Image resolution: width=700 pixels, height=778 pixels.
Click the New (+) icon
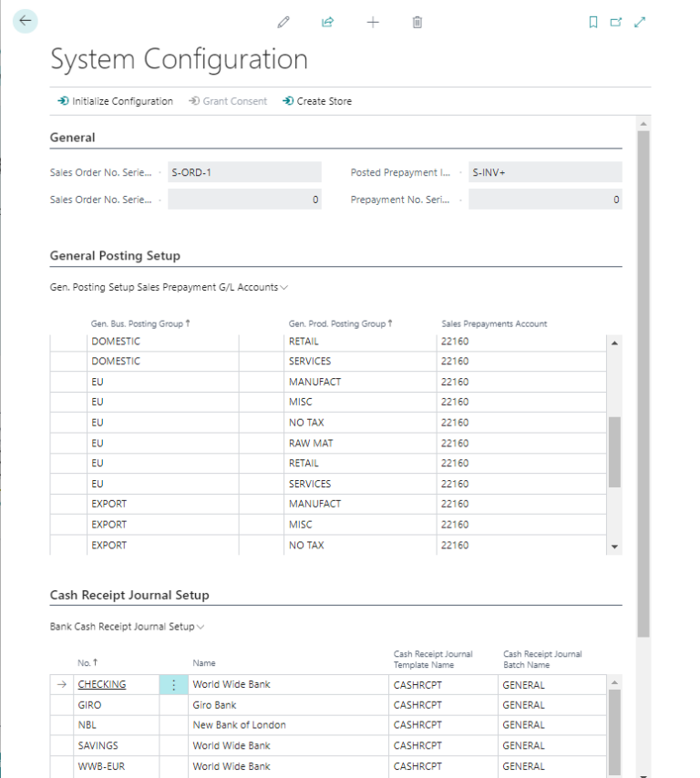373,22
